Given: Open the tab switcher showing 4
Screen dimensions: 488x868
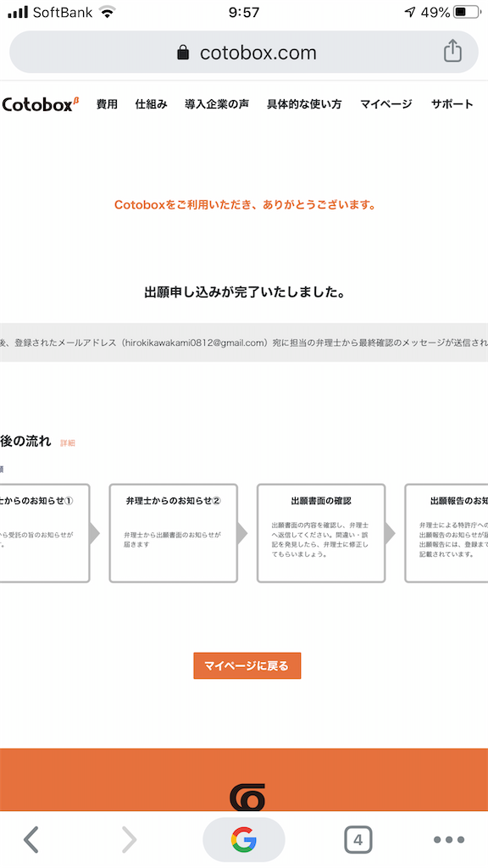Looking at the screenshot, I should pos(358,840).
